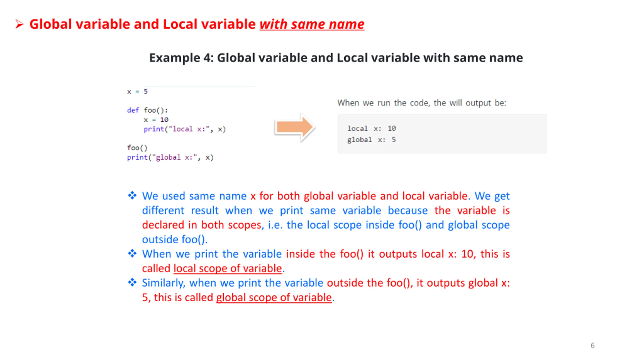Click the underlined 'with same name' text
644x362 pixels.
tap(312, 24)
